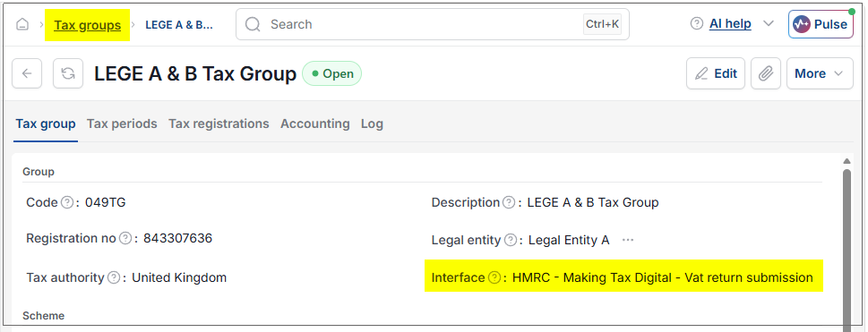Click the help icon beside Interface

point(494,277)
